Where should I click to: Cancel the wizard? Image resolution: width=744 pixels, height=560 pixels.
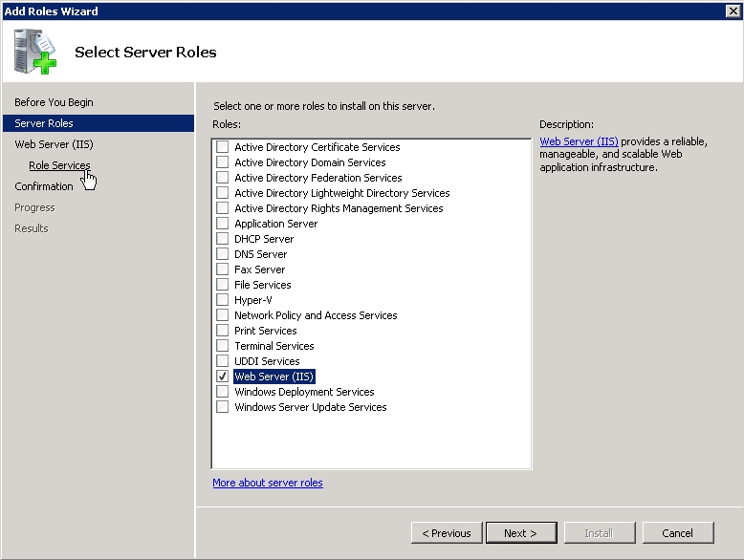point(678,533)
